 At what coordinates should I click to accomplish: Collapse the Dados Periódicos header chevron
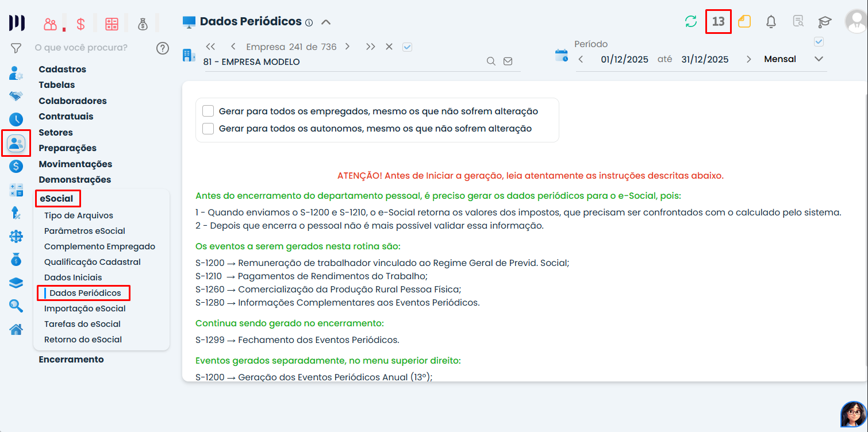(326, 22)
